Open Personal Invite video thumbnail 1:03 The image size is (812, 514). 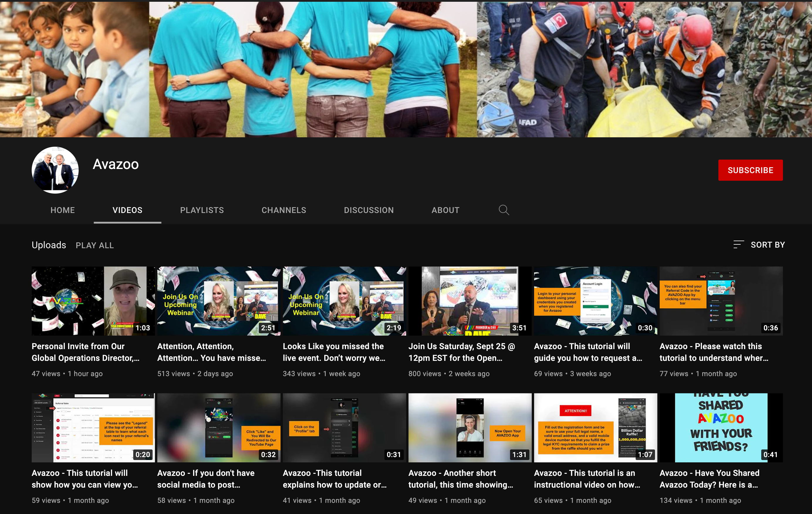93,301
